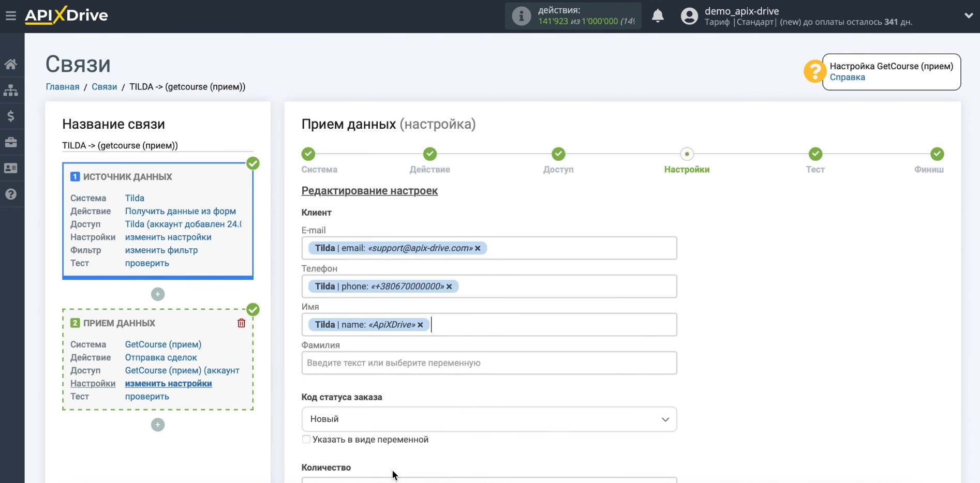Expand the user account menu chevron
Screen dimensions: 980x483
tap(968, 16)
